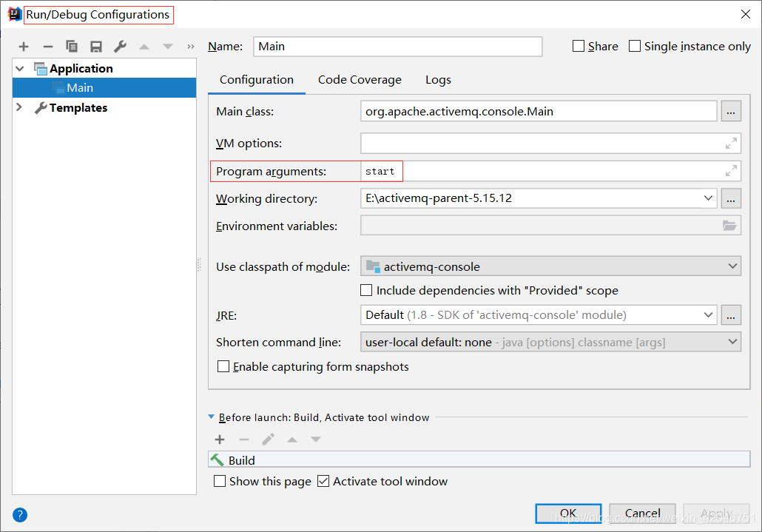Add a Before launch task
Image resolution: width=762 pixels, height=532 pixels.
[x=220, y=439]
